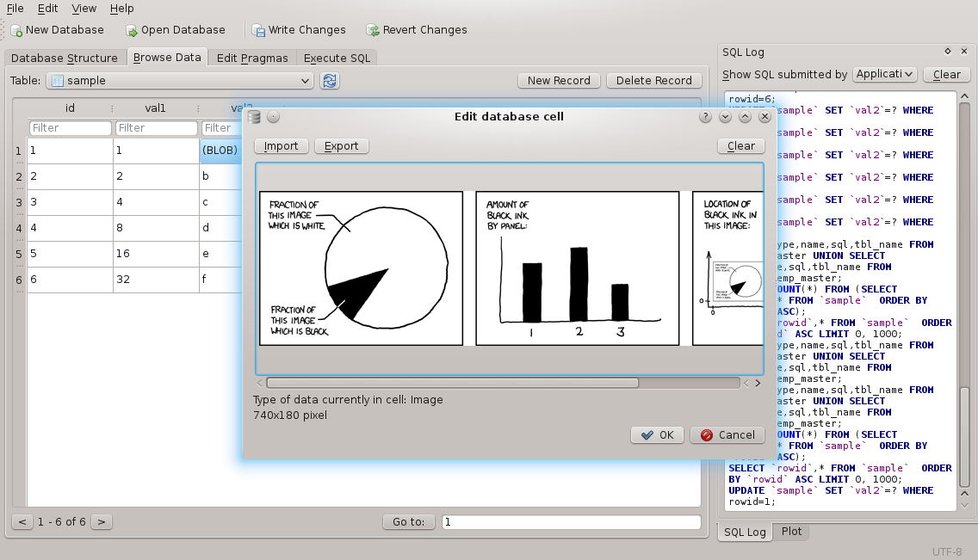
Task: Click the image preview horizontal scrollbar
Action: coord(452,383)
